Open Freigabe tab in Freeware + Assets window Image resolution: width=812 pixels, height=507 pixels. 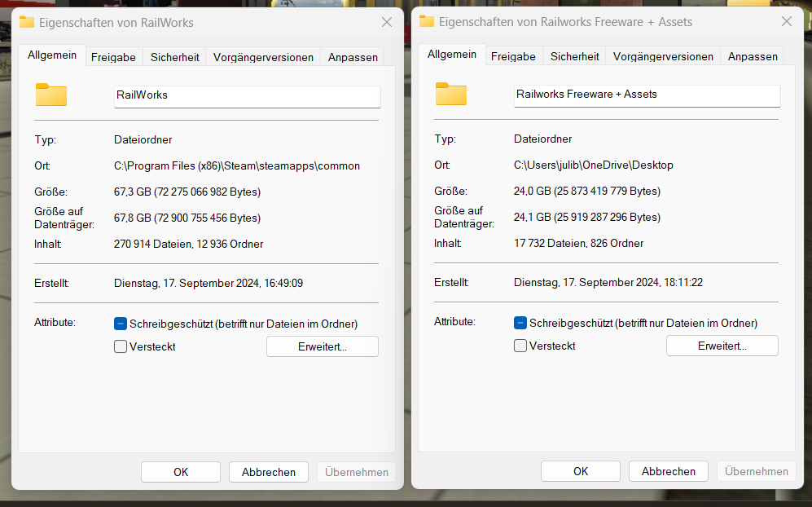coord(513,56)
